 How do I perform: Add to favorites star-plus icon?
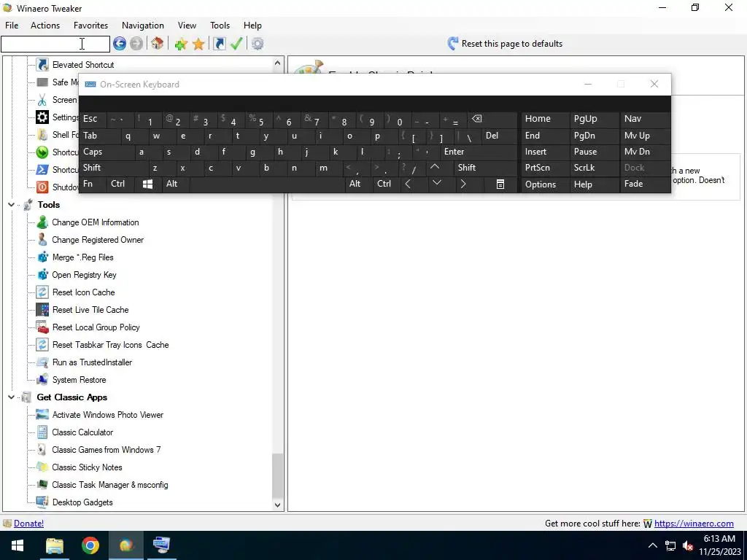tap(181, 44)
